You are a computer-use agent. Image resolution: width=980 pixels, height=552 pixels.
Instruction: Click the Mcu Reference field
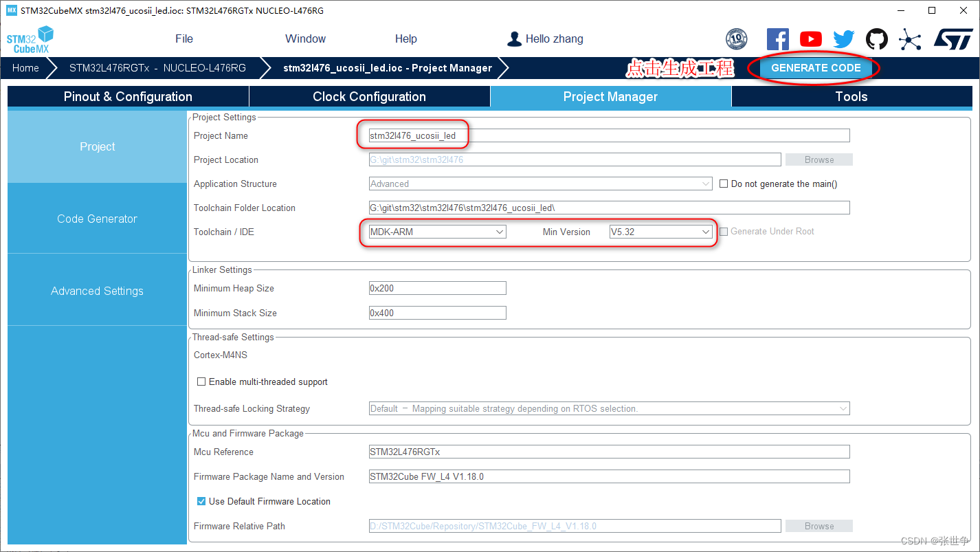coord(610,452)
